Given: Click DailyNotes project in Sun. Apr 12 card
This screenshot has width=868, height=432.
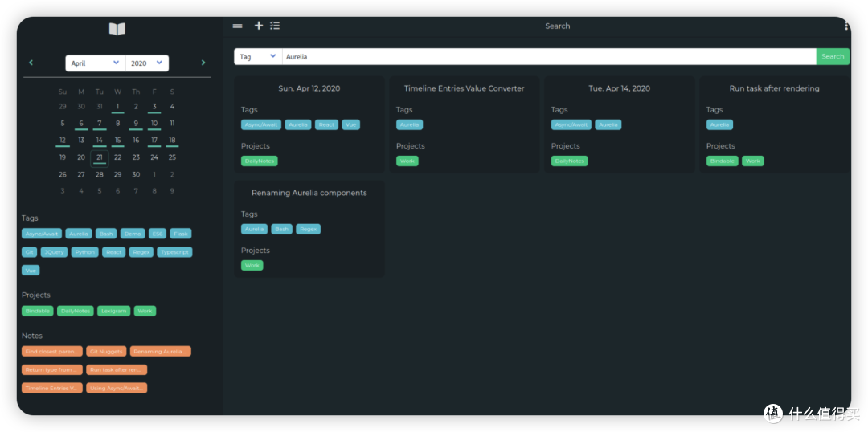Looking at the screenshot, I should pos(260,161).
